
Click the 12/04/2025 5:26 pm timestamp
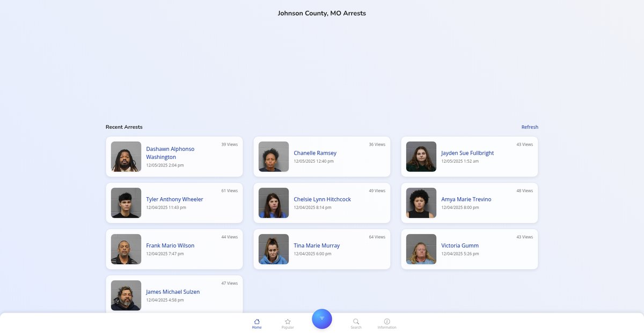pos(460,254)
